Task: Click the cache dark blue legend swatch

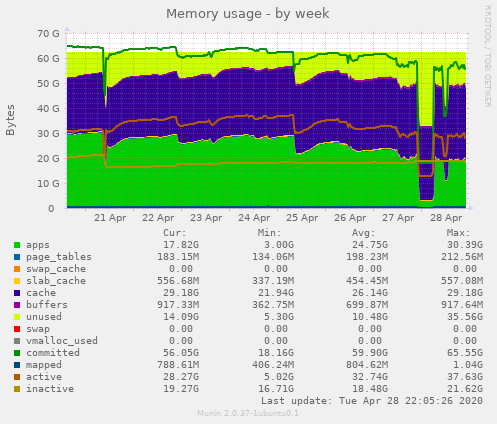Action: (x=17, y=293)
